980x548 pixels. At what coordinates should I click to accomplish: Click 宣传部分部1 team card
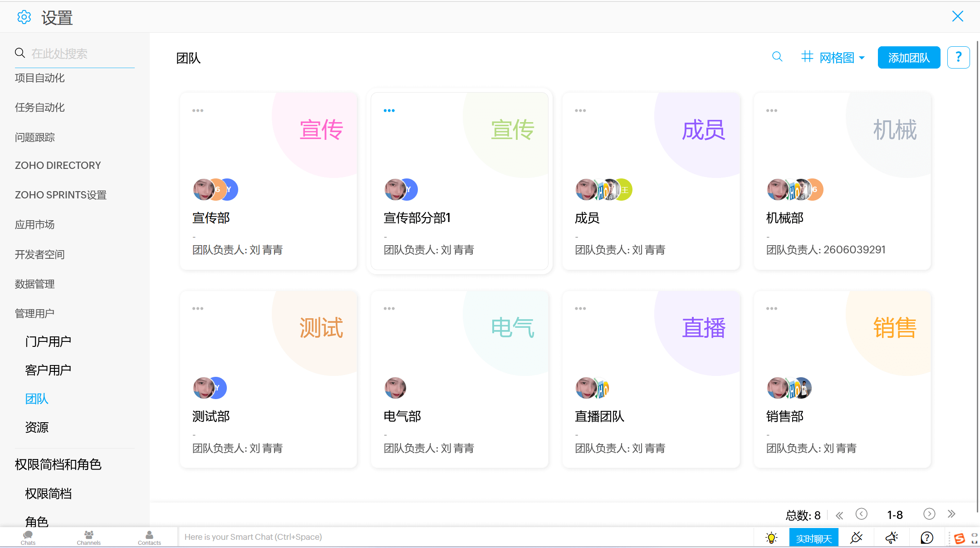tap(461, 178)
